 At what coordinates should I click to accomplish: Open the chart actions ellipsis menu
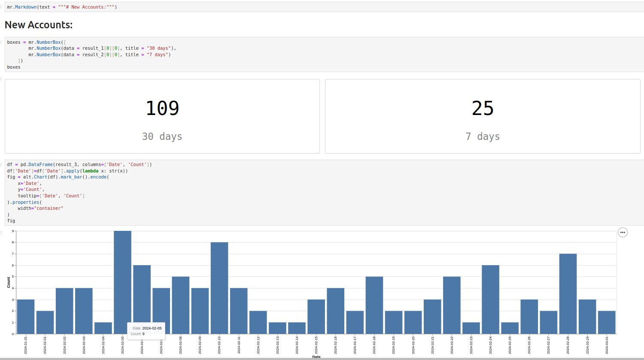click(623, 232)
